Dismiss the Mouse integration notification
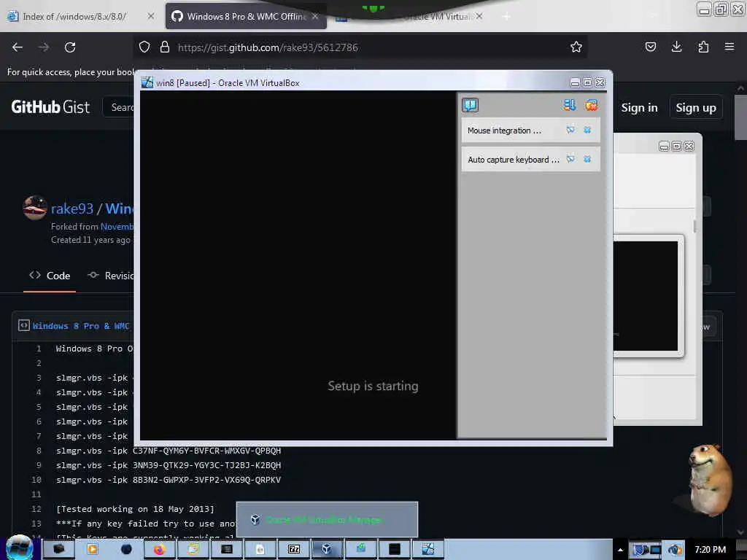 [x=587, y=130]
